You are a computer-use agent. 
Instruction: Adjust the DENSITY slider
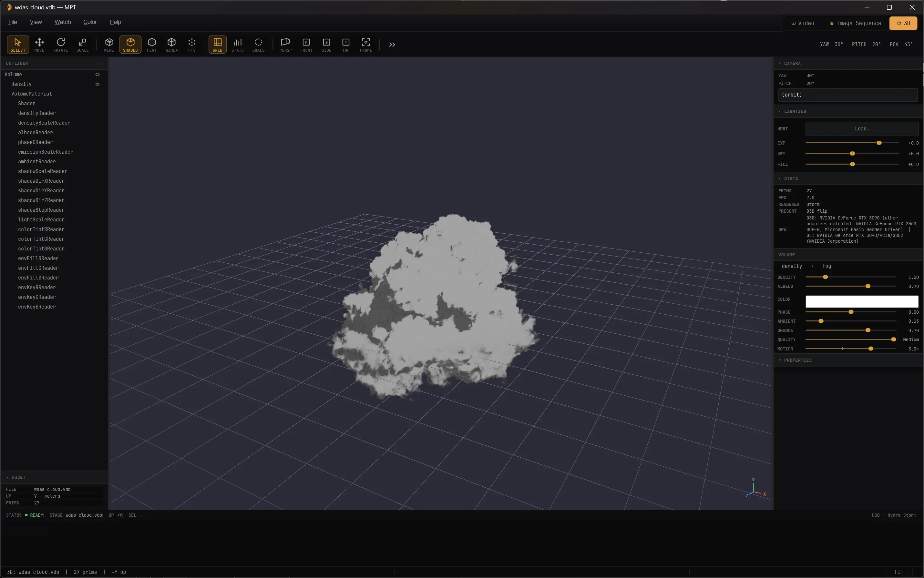(x=851, y=277)
